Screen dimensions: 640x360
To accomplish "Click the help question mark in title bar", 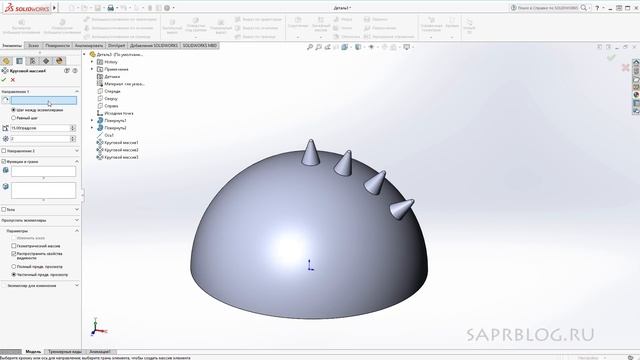I will (x=597, y=8).
